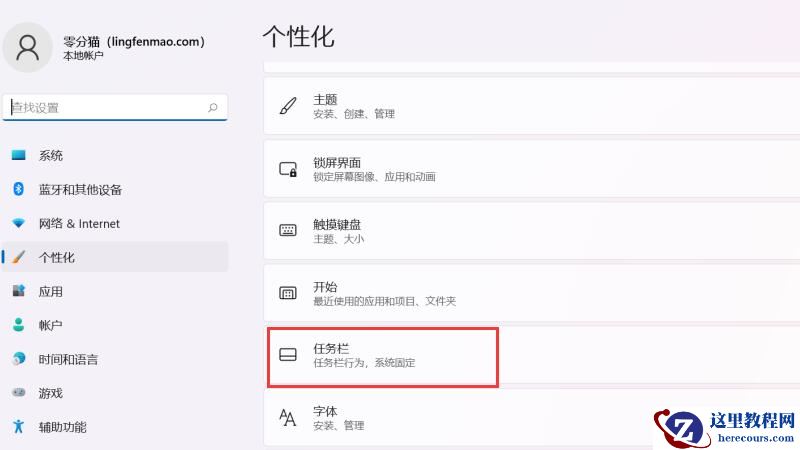Click the 任务栏 taskbar icon
The width and height of the screenshot is (800, 450).
(x=288, y=354)
